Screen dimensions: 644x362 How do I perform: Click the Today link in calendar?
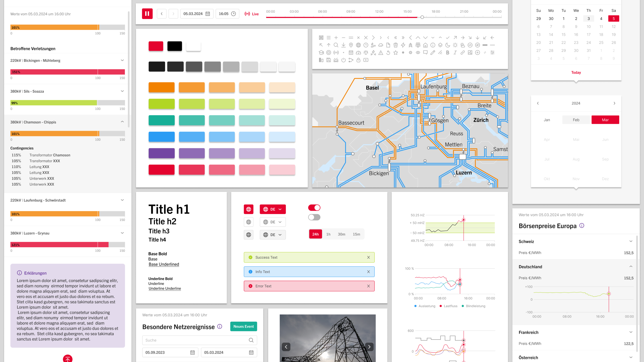[x=576, y=72]
